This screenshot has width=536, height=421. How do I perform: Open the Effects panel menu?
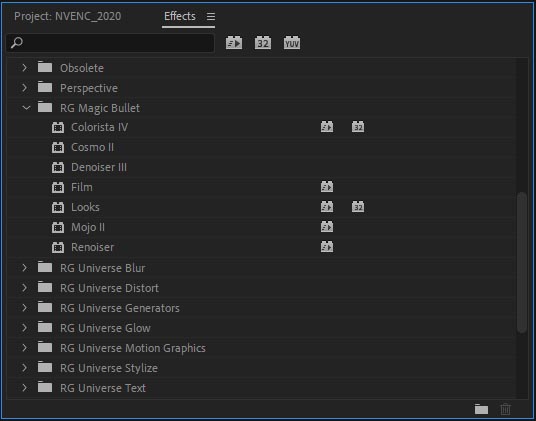tap(211, 16)
